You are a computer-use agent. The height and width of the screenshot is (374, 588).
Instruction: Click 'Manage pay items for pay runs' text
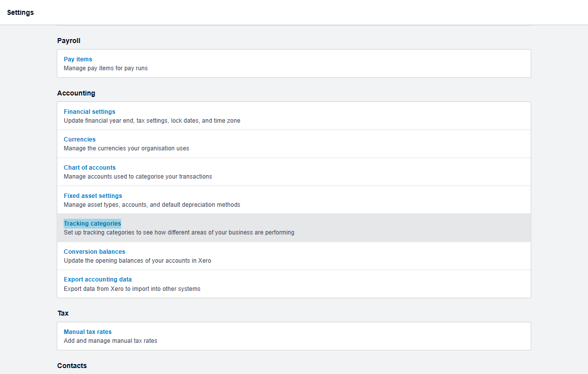pos(105,68)
